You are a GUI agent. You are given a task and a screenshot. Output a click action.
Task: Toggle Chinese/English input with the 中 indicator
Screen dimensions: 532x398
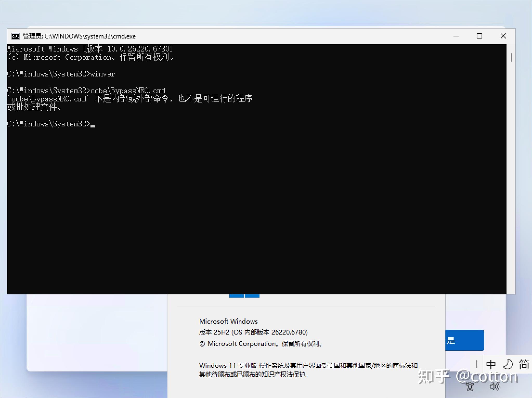[491, 364]
